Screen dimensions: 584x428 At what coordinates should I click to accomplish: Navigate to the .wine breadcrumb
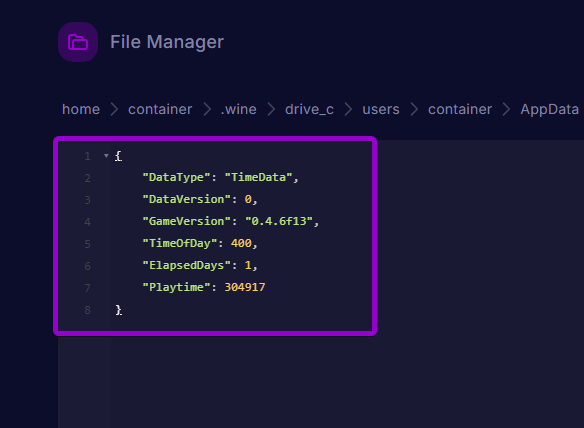[x=238, y=109]
